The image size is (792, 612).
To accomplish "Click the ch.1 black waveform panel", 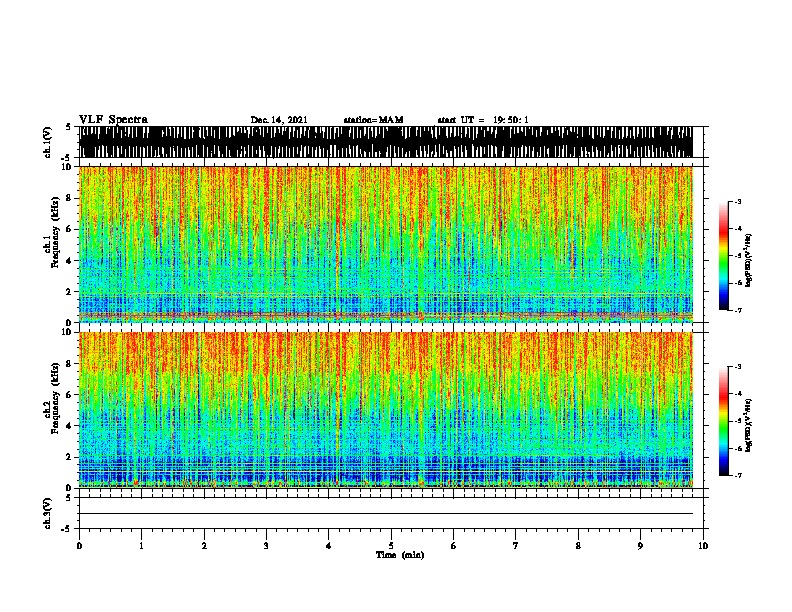I will click(x=386, y=142).
